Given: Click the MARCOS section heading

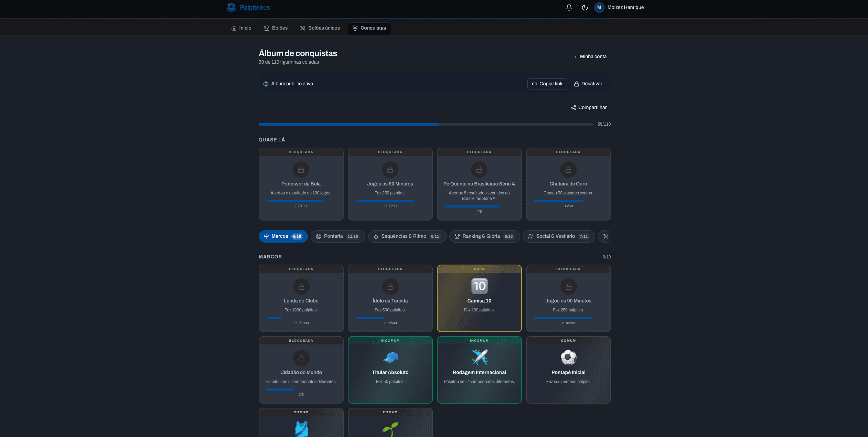Looking at the screenshot, I should point(270,257).
